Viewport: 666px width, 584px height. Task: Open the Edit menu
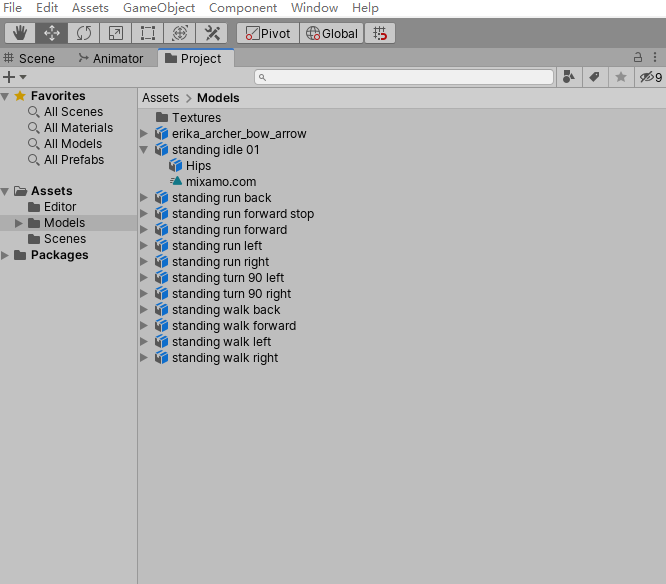(x=47, y=8)
